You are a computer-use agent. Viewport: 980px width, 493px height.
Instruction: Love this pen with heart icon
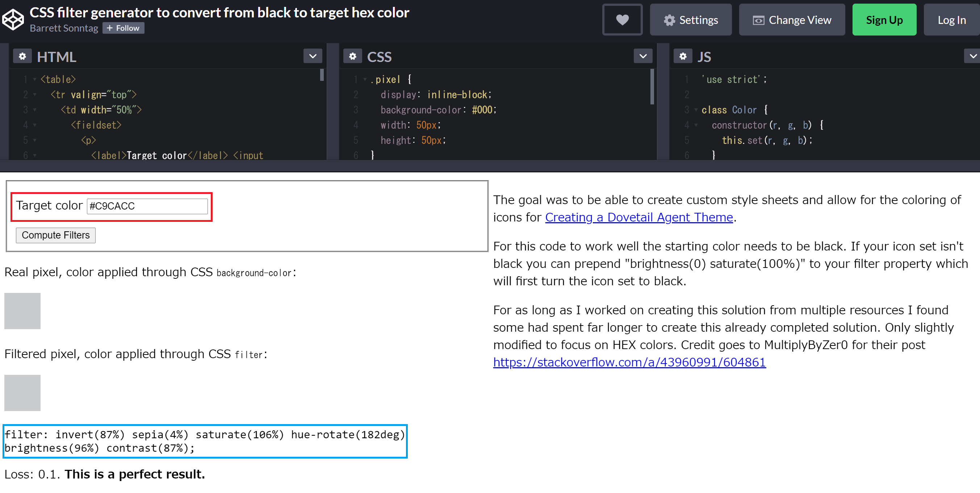point(622,20)
